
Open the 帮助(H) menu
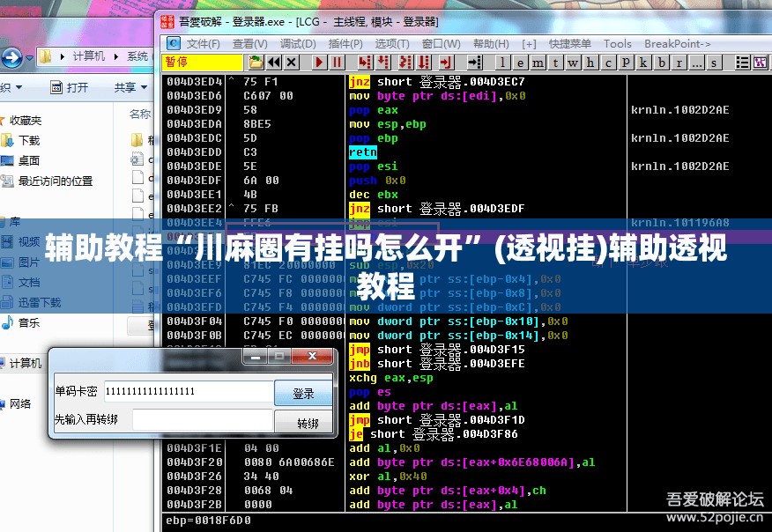(x=492, y=44)
